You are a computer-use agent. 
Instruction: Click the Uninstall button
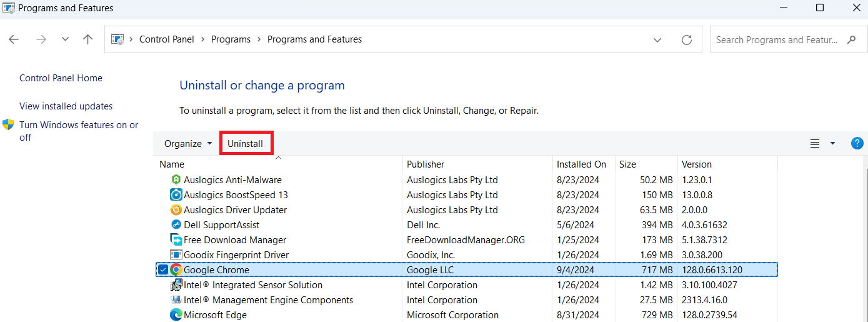coord(246,144)
